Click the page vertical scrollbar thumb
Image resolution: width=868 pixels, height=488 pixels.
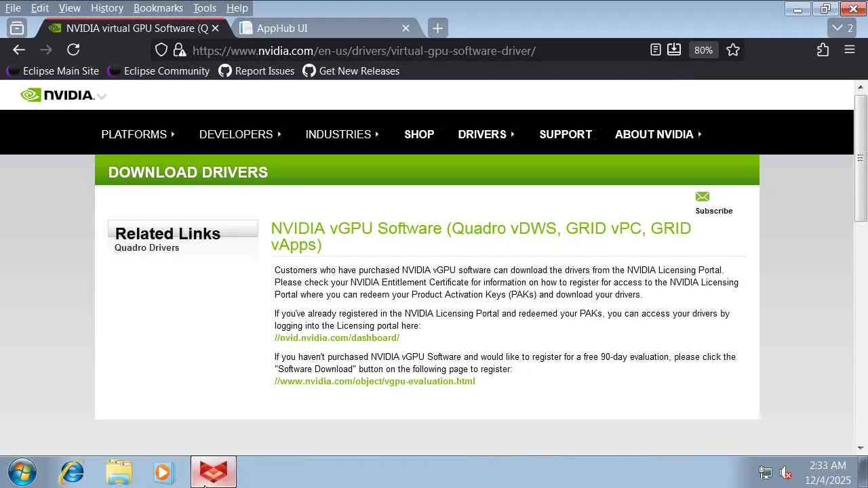(861, 158)
